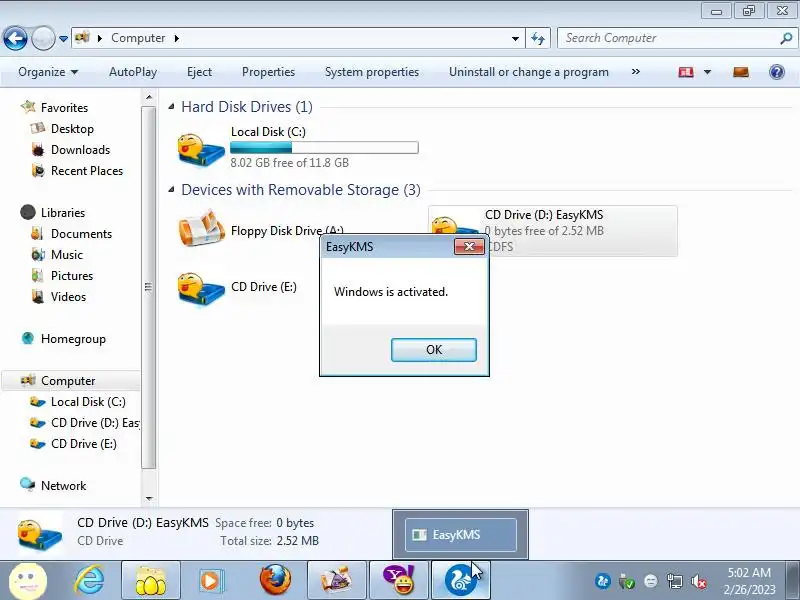Viewport: 800px width, 600px height.
Task: Open the view options dropdown arrow
Action: coord(707,72)
